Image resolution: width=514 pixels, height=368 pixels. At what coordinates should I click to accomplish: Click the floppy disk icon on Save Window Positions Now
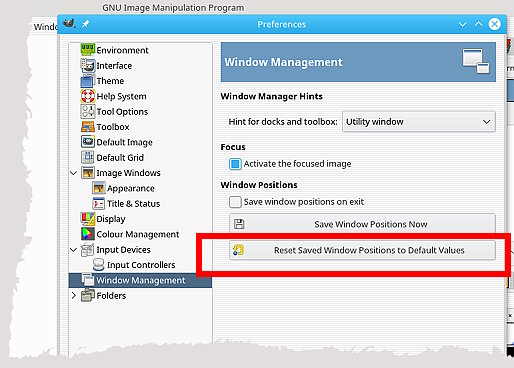(239, 224)
